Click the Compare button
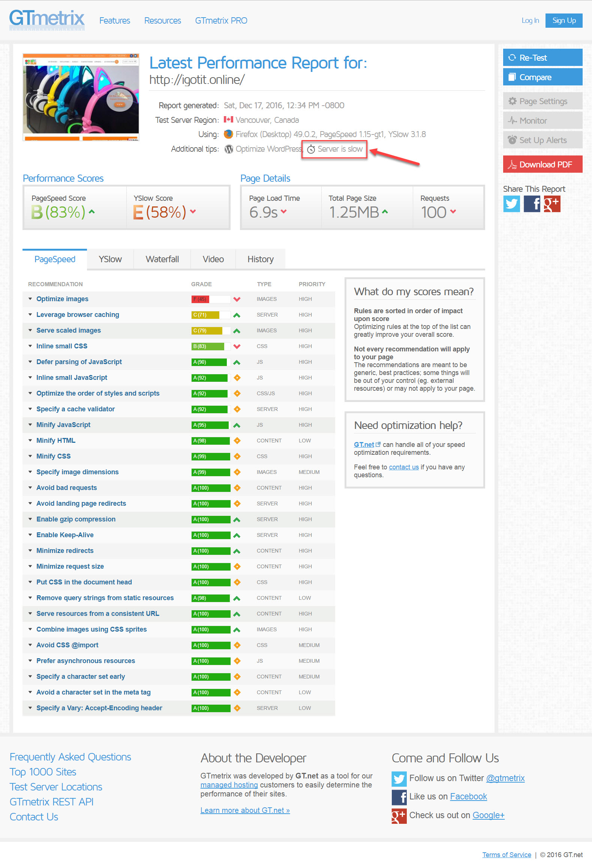The width and height of the screenshot is (592, 868). pyautogui.click(x=543, y=77)
